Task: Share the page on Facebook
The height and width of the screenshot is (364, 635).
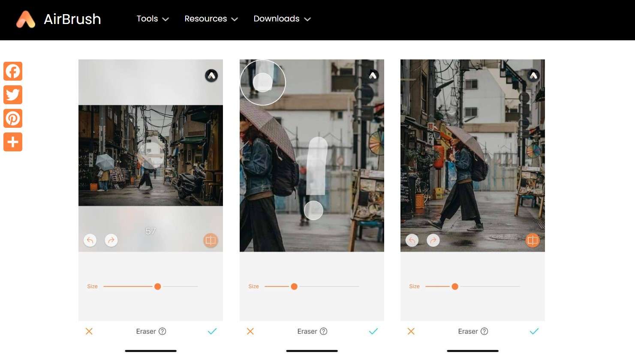Action: pyautogui.click(x=13, y=71)
